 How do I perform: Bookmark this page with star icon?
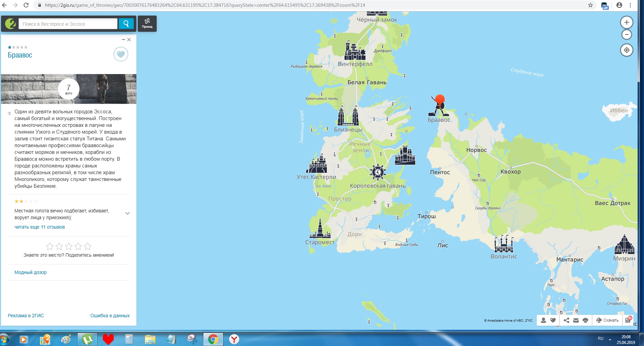(x=590, y=5)
